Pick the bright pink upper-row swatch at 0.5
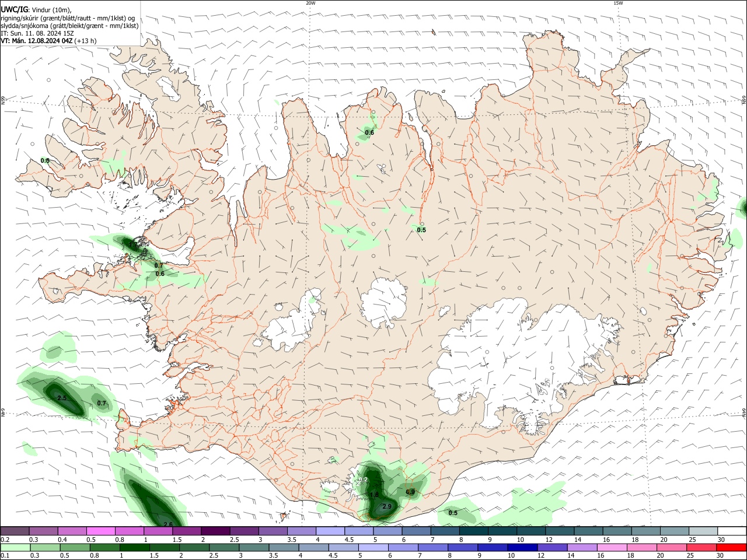Viewport: 747px width, 560px height. click(x=100, y=531)
